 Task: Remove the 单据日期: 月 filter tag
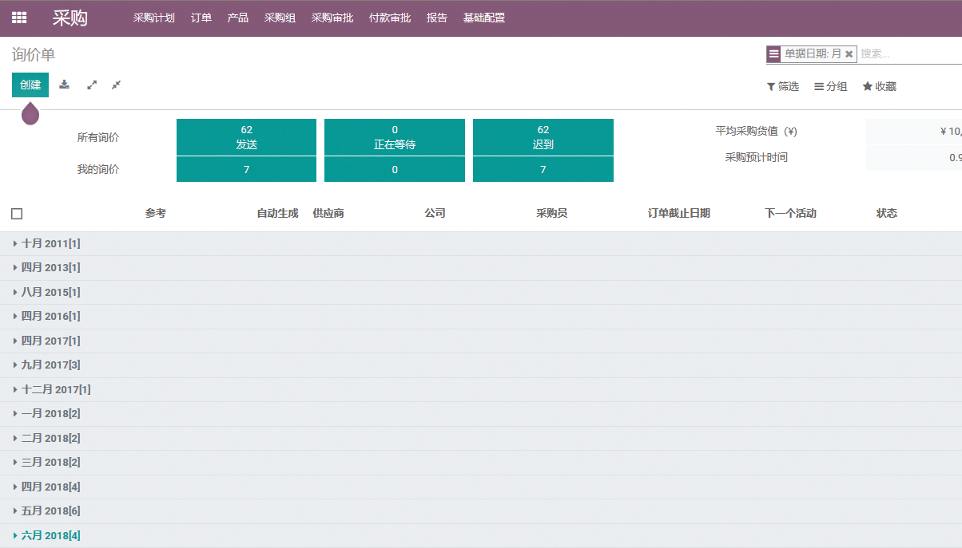point(849,54)
